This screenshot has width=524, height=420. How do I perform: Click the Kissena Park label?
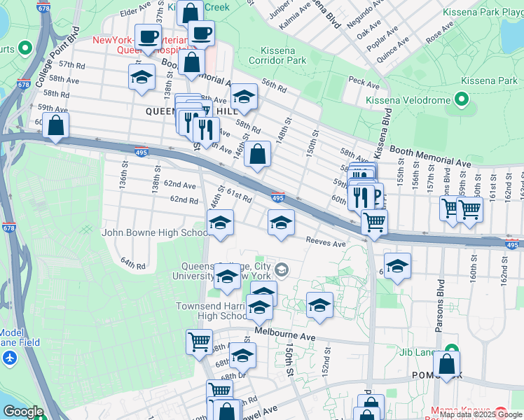click(x=489, y=80)
